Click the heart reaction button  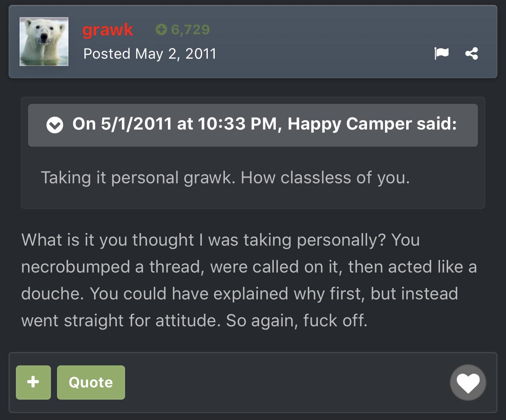click(x=468, y=383)
